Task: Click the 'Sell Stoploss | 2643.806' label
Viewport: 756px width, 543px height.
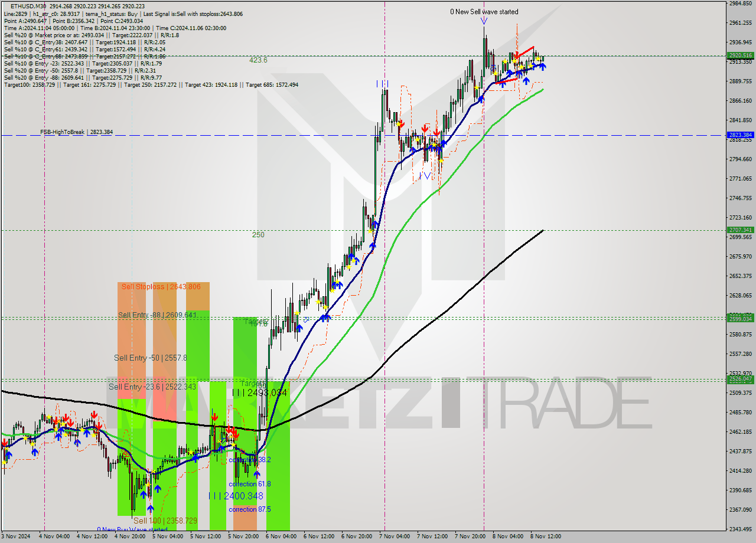Action: tap(161, 287)
